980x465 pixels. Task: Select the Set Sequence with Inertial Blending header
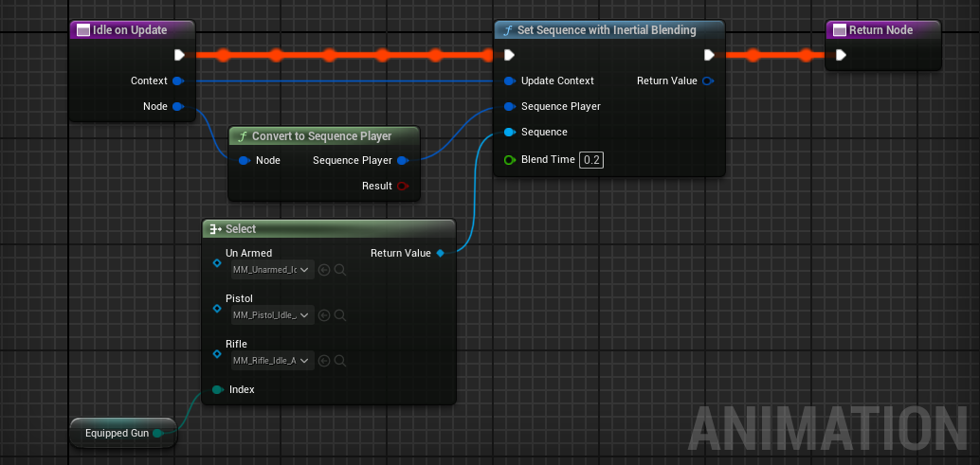[609, 30]
